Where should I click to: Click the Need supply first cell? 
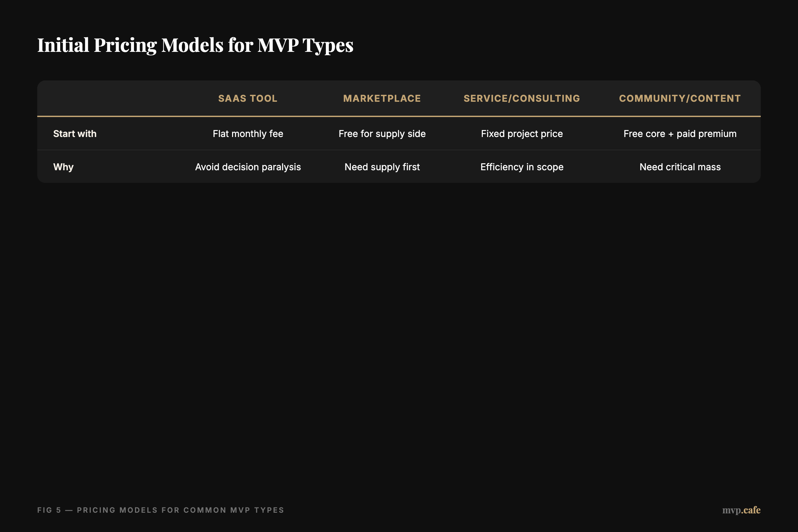382,167
